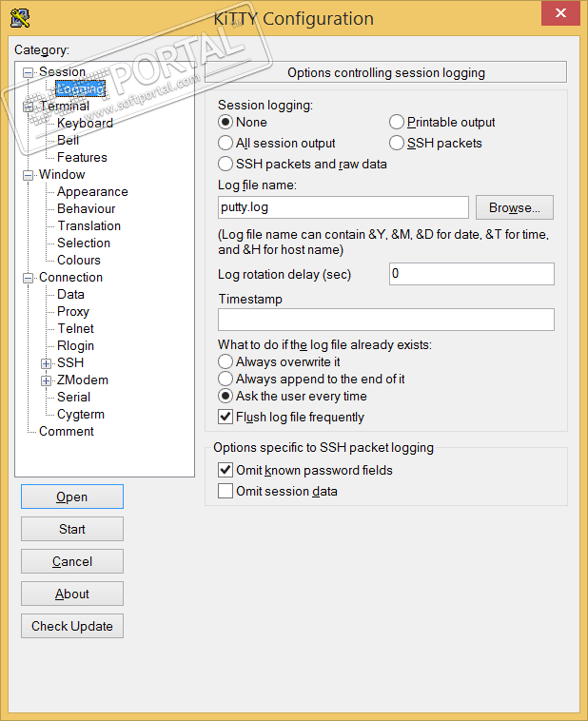Viewport: 588px width, 721px height.
Task: Collapse the Terminal tree node
Action: point(28,107)
